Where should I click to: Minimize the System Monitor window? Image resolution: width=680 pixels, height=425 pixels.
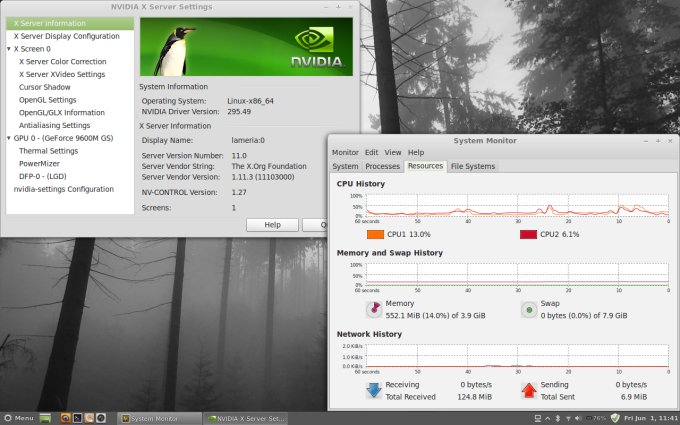pyautogui.click(x=646, y=141)
